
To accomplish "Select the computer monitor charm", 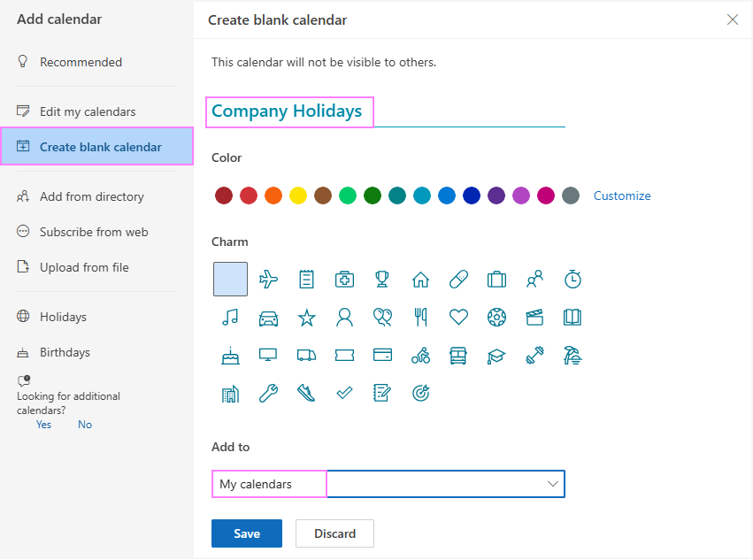I will point(268,355).
